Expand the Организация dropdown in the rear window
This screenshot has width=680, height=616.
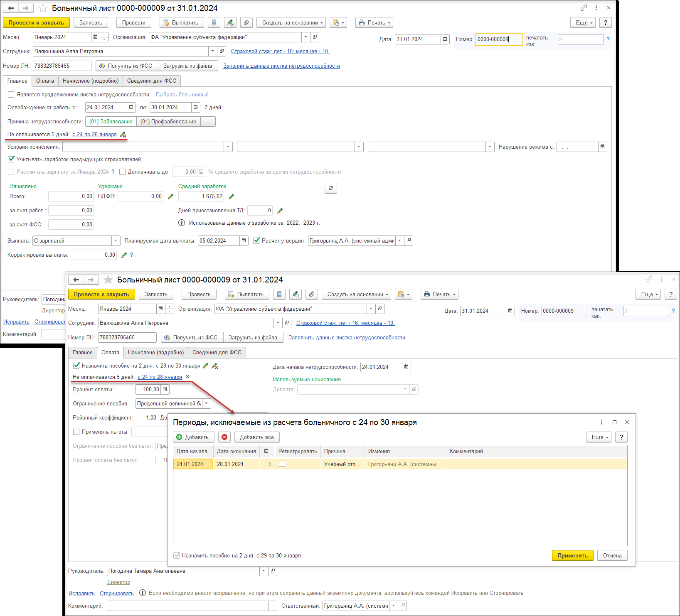[x=306, y=37]
